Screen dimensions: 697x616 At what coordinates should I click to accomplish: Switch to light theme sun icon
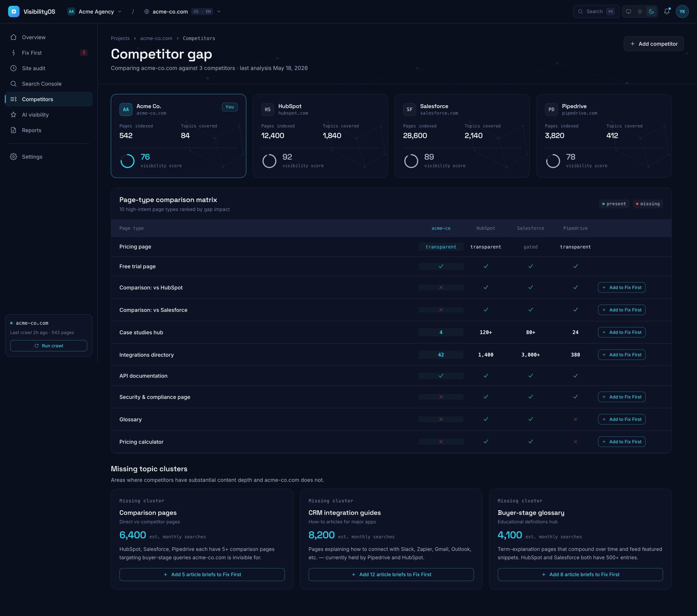click(640, 12)
